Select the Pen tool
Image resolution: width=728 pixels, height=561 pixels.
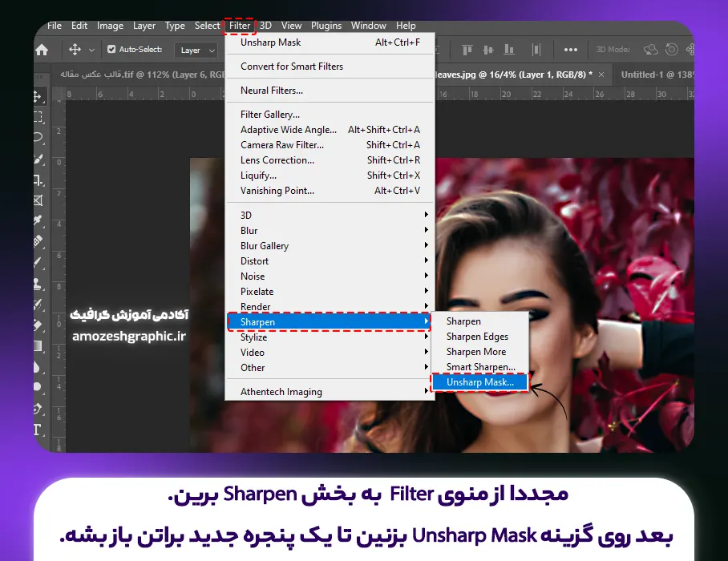[x=38, y=409]
